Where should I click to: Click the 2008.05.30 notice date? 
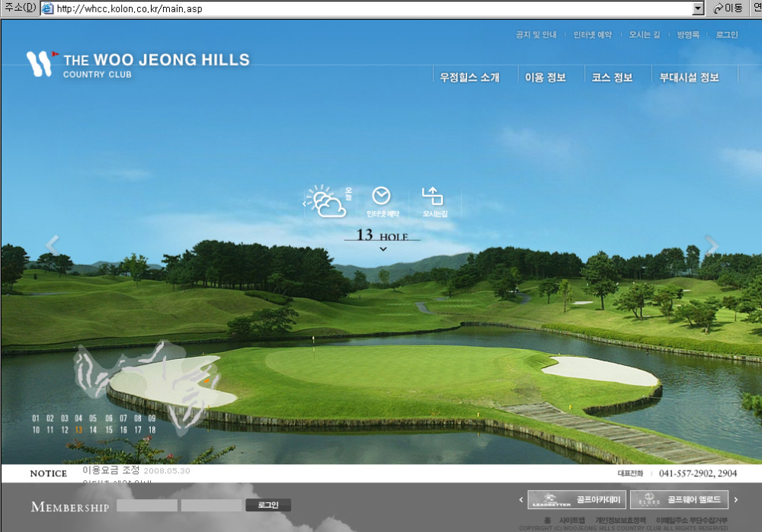pyautogui.click(x=167, y=471)
